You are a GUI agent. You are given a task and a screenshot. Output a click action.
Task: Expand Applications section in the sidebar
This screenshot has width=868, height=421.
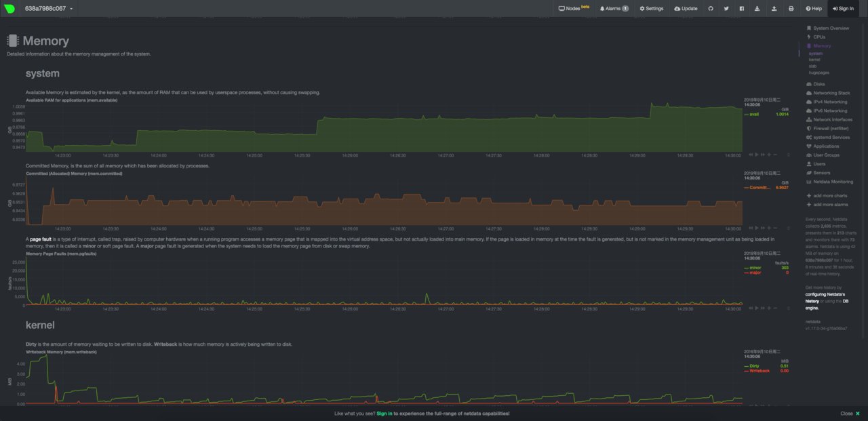pos(823,146)
